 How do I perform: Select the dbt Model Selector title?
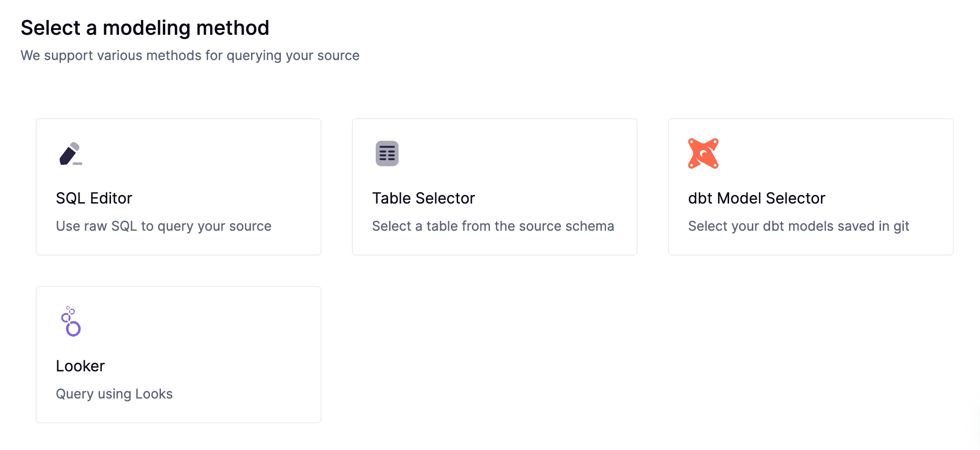(756, 198)
